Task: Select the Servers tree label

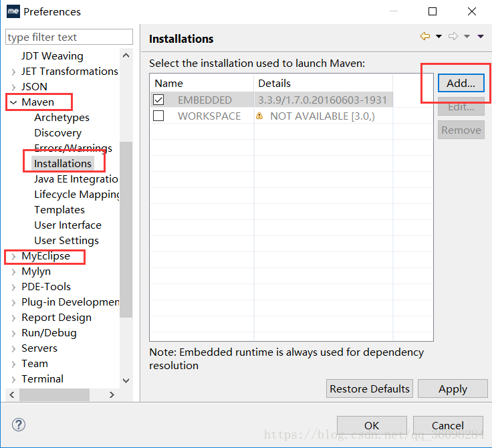Action: pyautogui.click(x=39, y=348)
